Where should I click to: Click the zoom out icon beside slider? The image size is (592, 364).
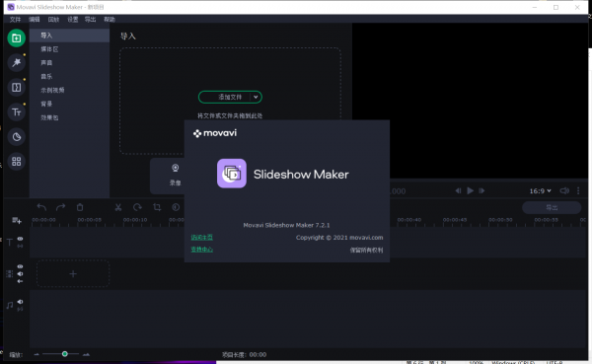coord(37,354)
